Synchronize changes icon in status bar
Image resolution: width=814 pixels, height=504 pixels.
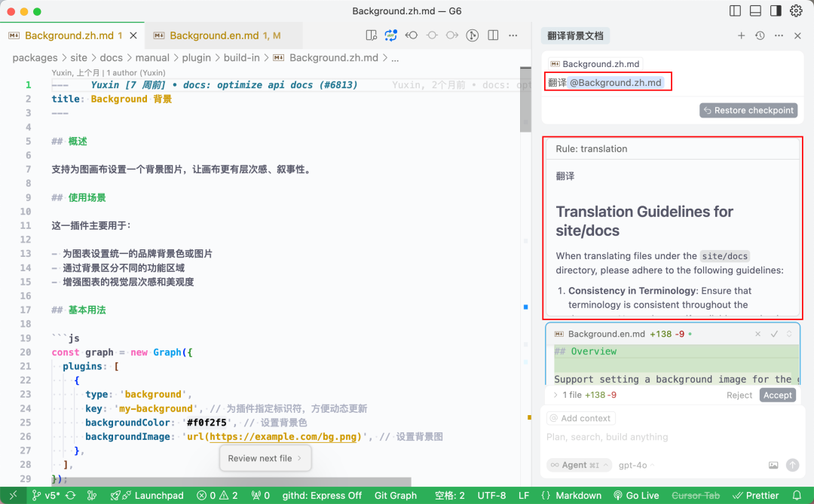[x=71, y=495]
